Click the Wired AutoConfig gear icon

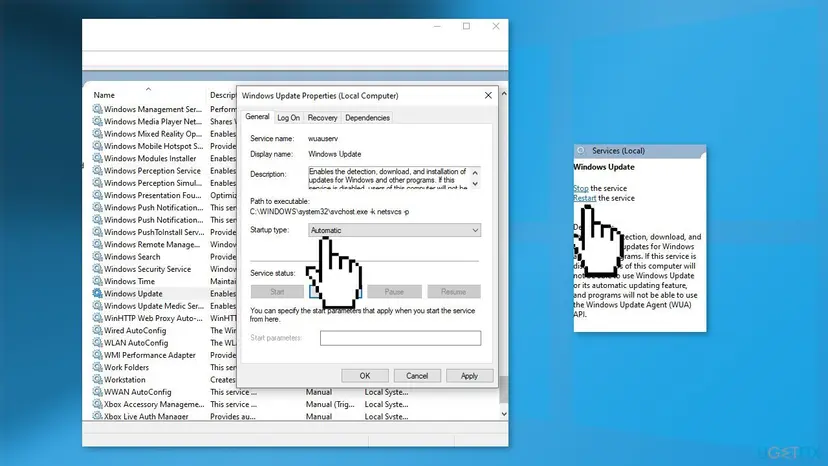97,330
